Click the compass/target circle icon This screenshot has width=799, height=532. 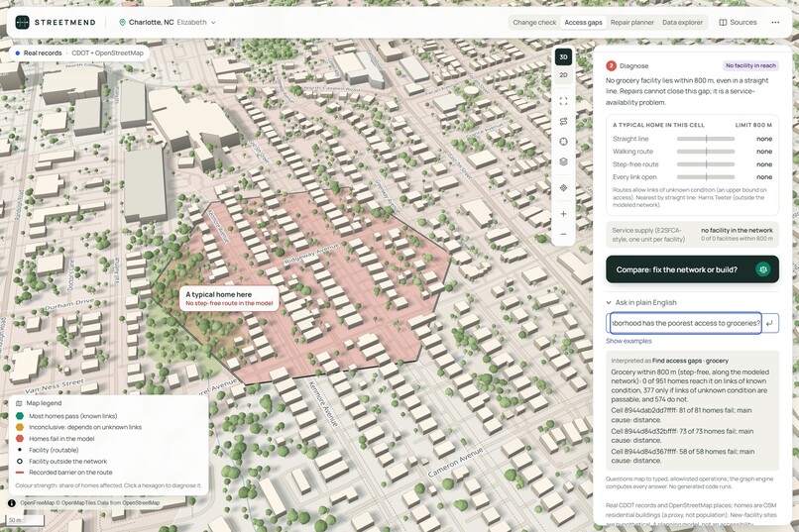click(563, 142)
